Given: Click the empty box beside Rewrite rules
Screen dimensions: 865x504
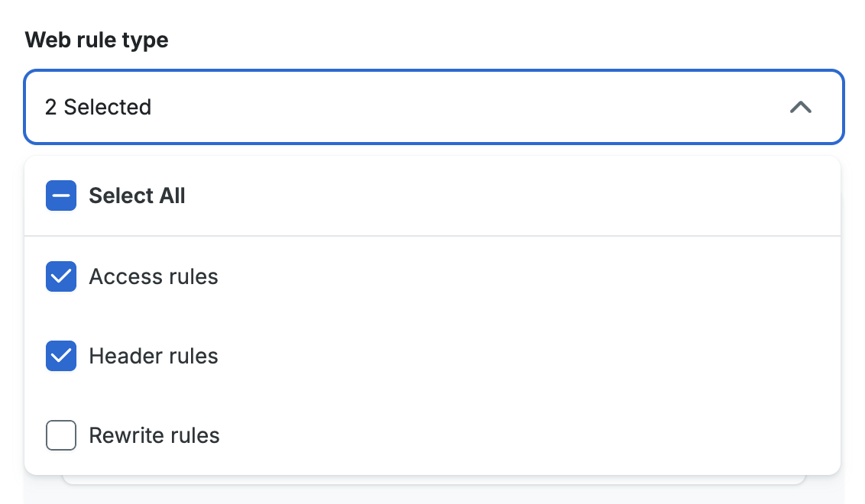Looking at the screenshot, I should pyautogui.click(x=61, y=436).
